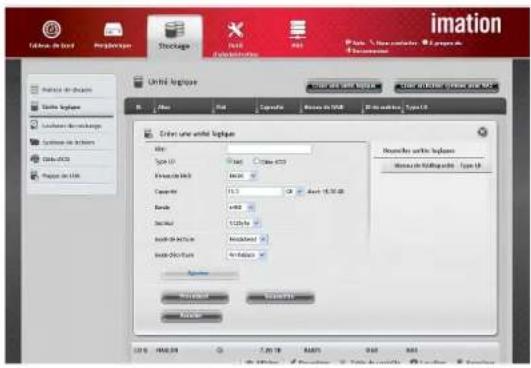Click the create logical unit dialog title icon
The width and height of the screenshot is (531, 368).
148,133
